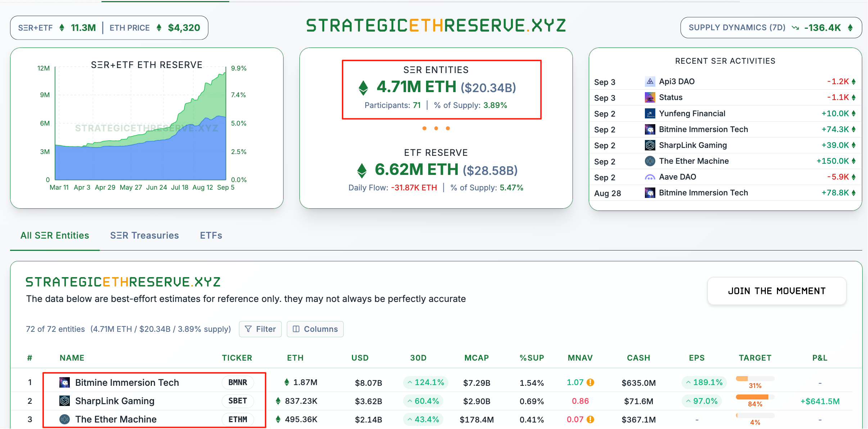
Task: Open the Filter options
Action: click(260, 329)
